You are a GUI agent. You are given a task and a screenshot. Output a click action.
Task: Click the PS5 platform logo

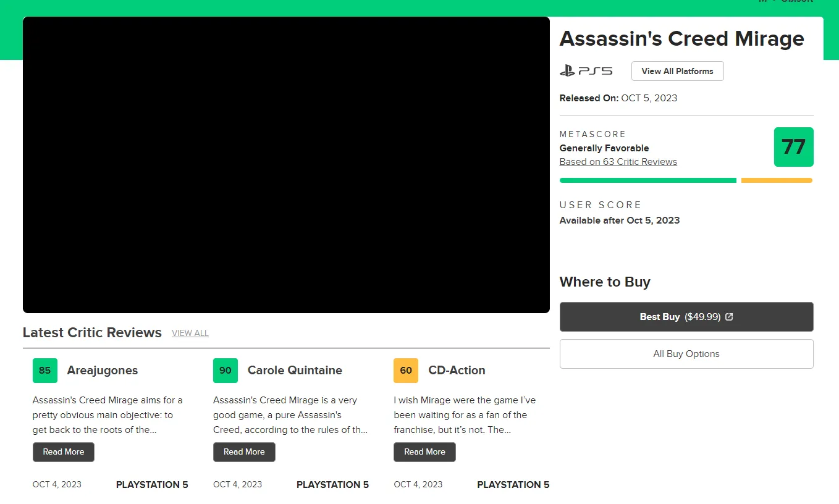(586, 71)
